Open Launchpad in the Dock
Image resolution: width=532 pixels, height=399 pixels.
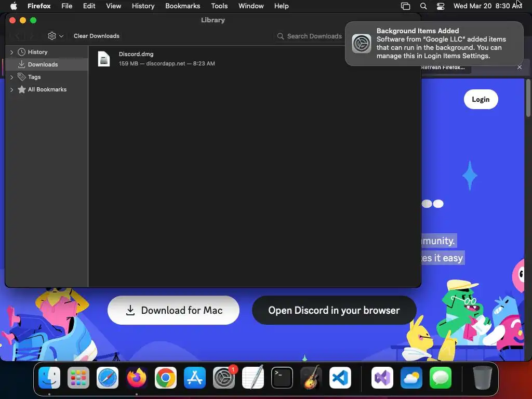(78, 378)
